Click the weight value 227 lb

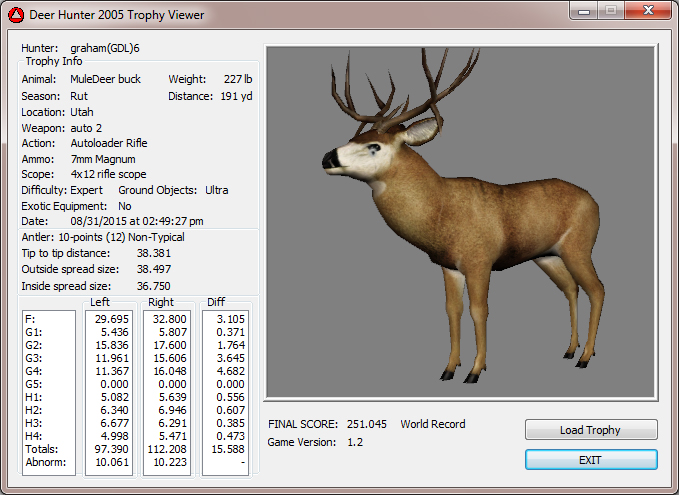[239, 79]
